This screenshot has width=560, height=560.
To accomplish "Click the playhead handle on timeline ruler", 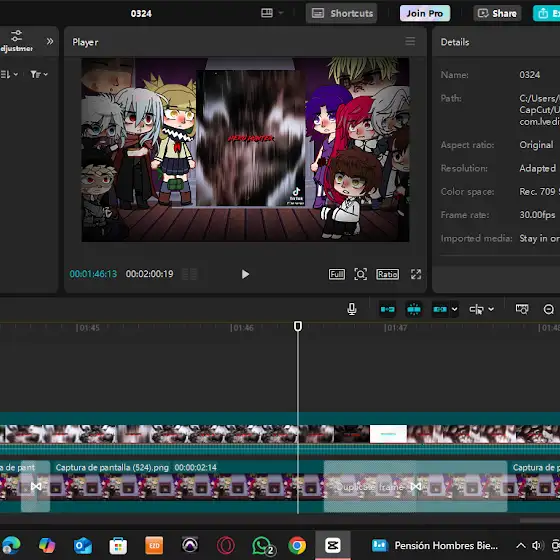I will point(298,326).
